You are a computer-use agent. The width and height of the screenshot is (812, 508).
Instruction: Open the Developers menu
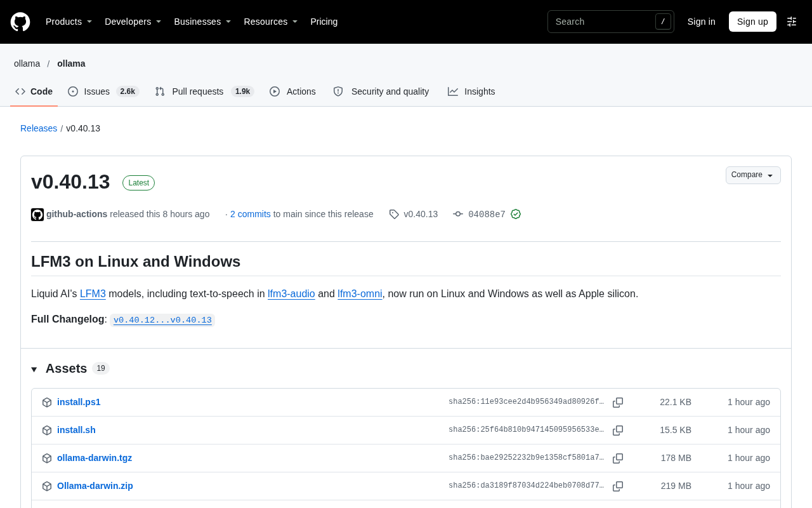click(x=133, y=22)
